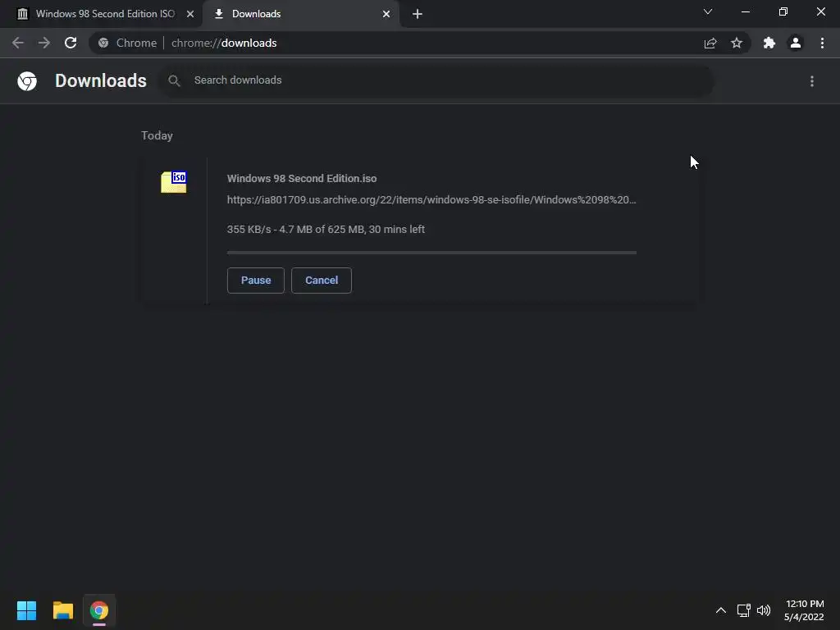Cancel the Windows 98 ISO download
This screenshot has height=630, width=840.
[322, 281]
